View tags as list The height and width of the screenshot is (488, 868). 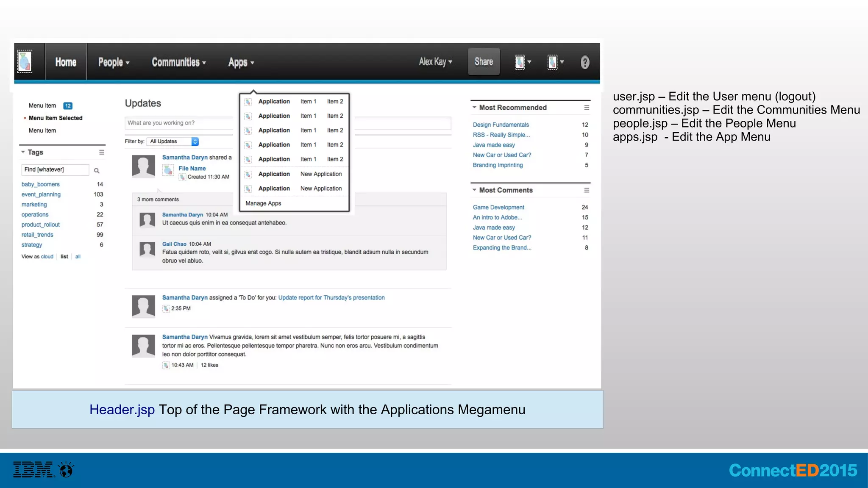(64, 257)
